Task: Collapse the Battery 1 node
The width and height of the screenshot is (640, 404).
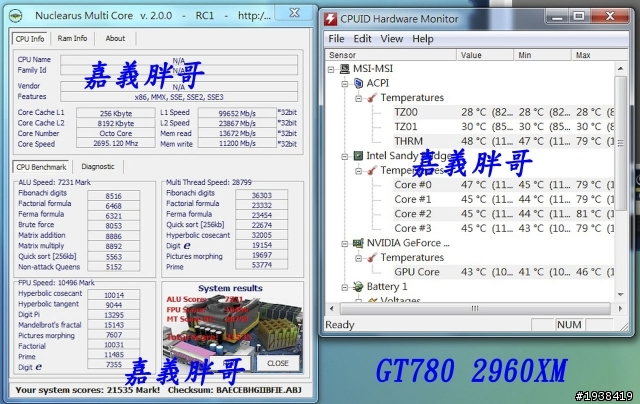Action: pos(345,287)
